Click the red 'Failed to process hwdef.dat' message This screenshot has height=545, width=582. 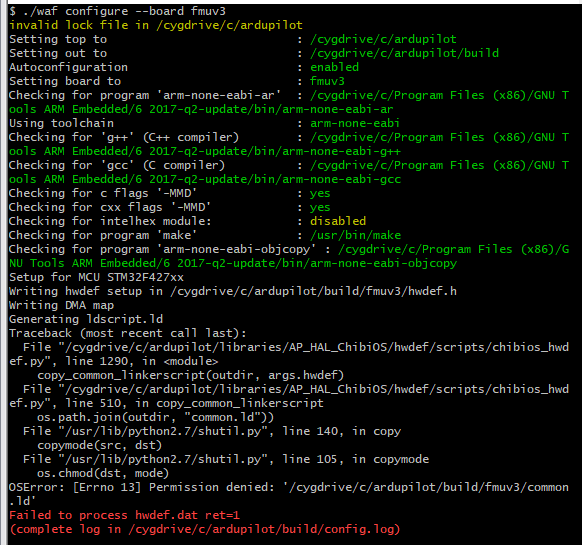click(x=124, y=515)
